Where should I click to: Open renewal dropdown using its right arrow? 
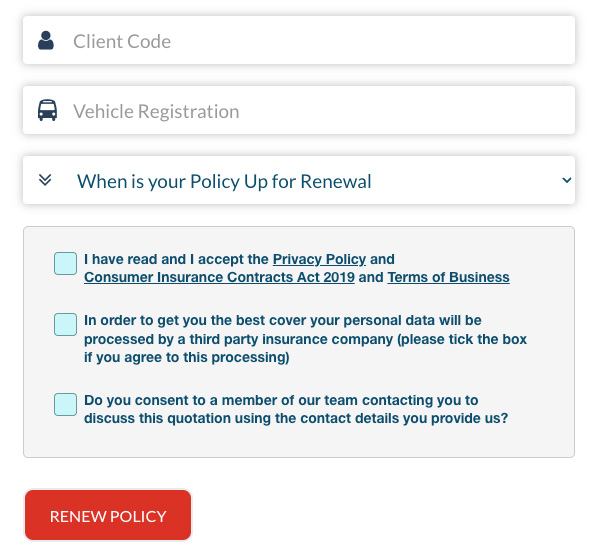pos(566,181)
